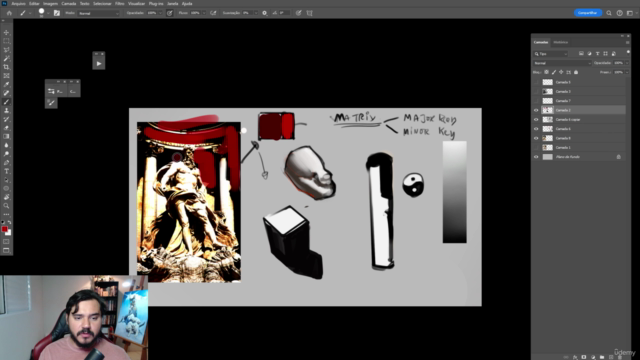Toggle Quick Mask mode
640x360 pixels.
6,242
